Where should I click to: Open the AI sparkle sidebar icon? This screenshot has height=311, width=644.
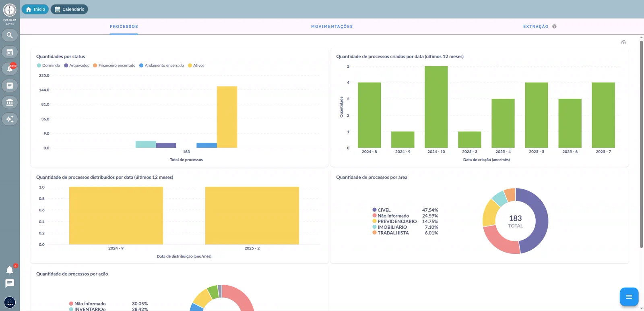click(x=10, y=119)
